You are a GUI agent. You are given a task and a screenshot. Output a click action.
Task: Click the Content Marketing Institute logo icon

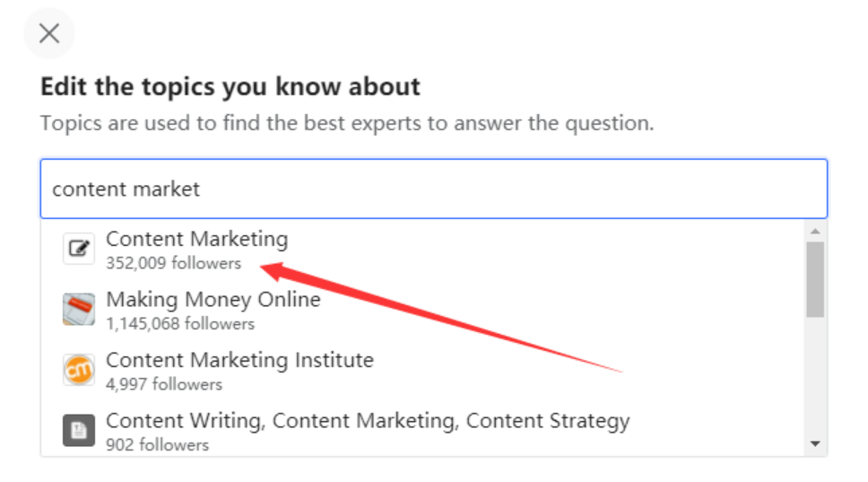[x=79, y=370]
